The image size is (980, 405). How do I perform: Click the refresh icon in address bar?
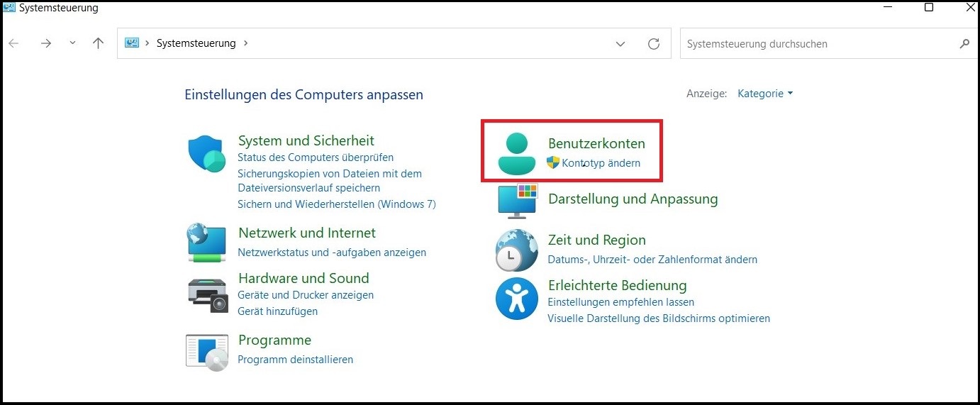(x=654, y=43)
